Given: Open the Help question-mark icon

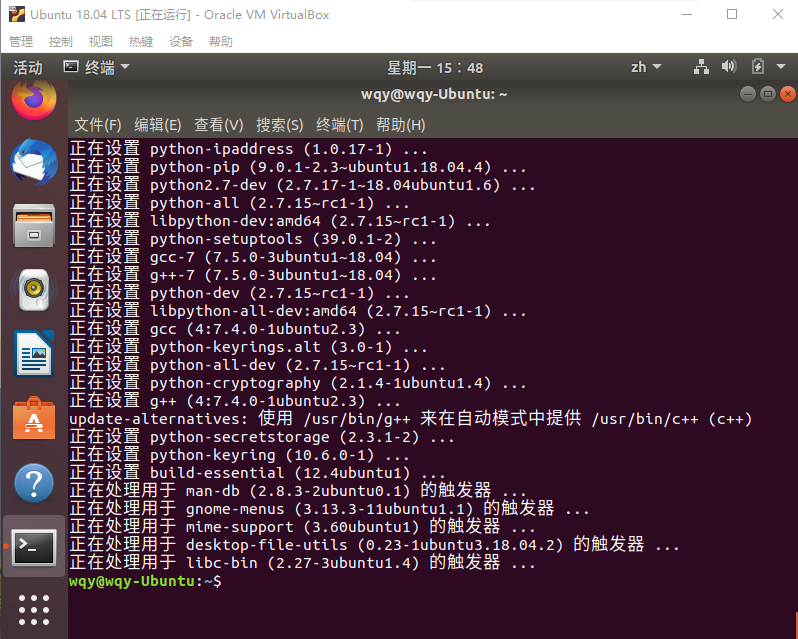Looking at the screenshot, I should [34, 483].
